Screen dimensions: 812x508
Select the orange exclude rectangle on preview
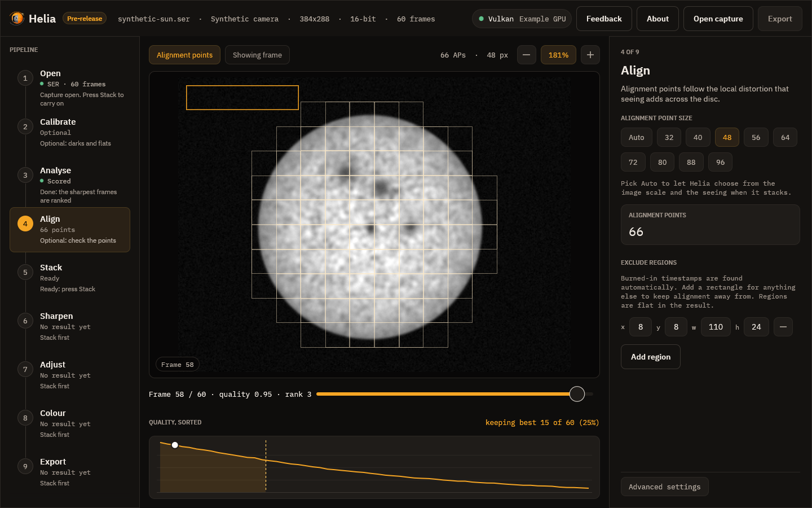point(242,98)
